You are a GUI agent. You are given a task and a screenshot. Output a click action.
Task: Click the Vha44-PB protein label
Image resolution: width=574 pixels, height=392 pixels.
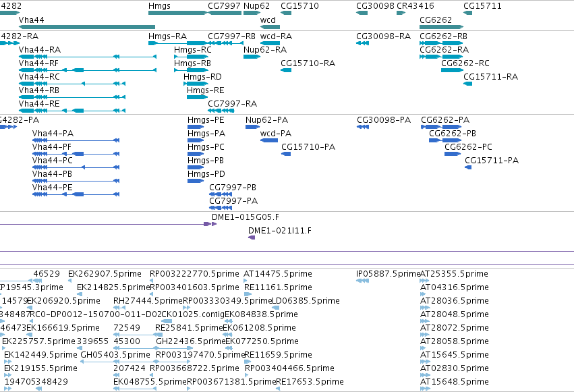(x=52, y=174)
